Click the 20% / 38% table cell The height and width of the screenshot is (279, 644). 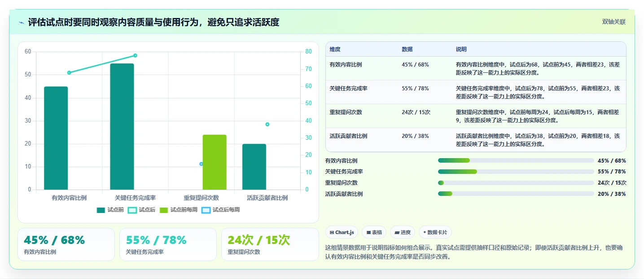pyautogui.click(x=415, y=136)
